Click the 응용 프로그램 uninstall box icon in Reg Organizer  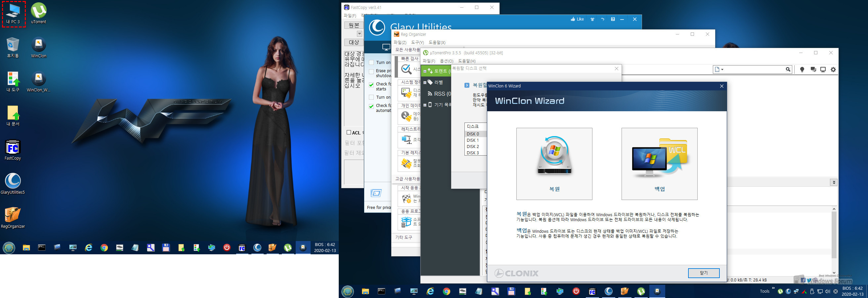[x=406, y=222]
